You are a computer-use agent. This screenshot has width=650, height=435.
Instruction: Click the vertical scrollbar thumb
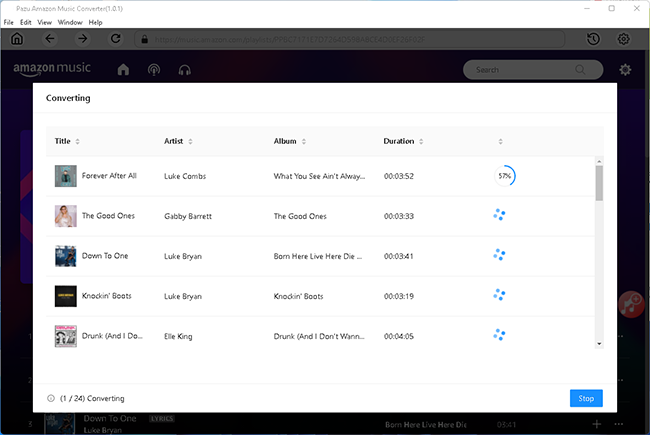(599, 183)
